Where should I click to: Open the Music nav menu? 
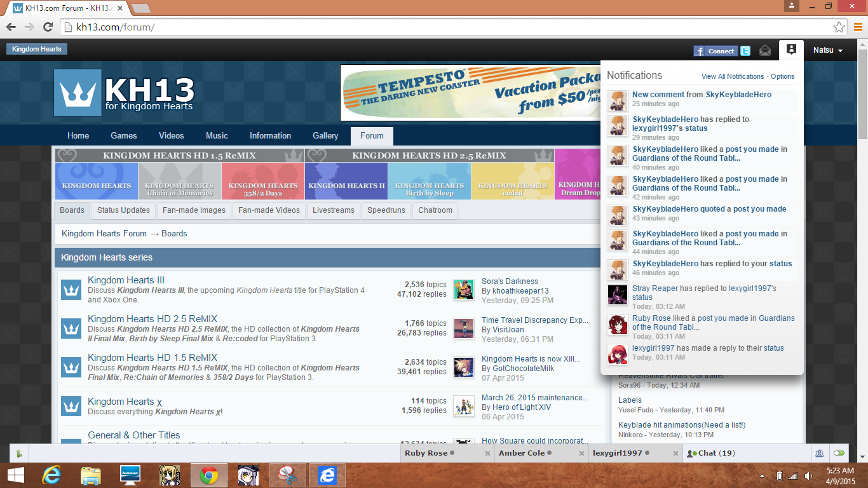[x=217, y=135]
